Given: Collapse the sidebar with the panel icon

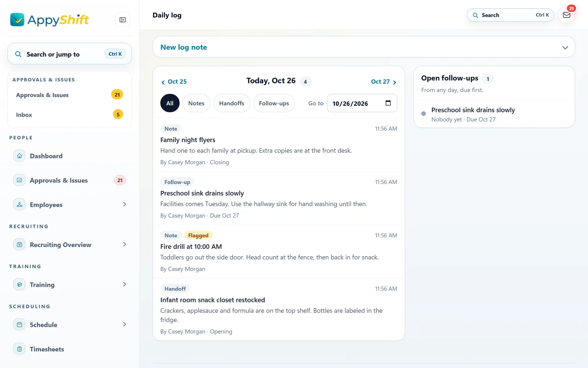Looking at the screenshot, I should click(123, 20).
